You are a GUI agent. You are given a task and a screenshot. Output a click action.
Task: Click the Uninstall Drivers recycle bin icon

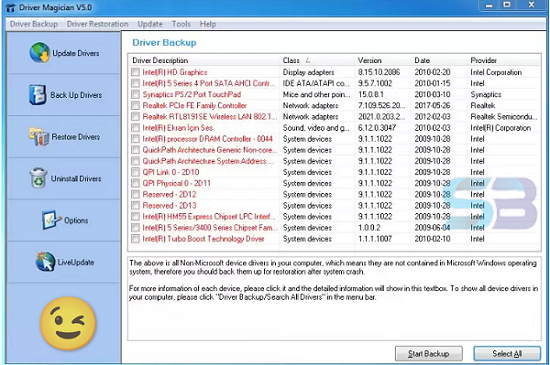pyautogui.click(x=38, y=178)
